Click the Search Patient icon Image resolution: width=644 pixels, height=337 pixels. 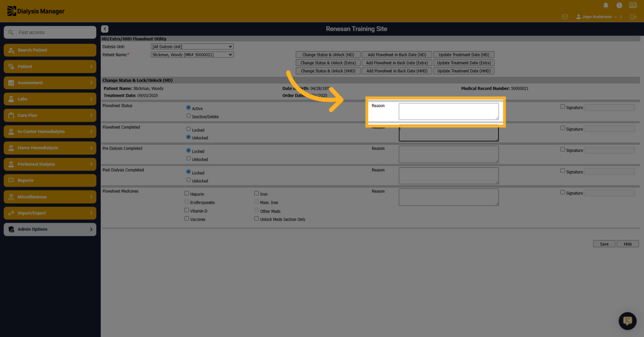coord(11,50)
